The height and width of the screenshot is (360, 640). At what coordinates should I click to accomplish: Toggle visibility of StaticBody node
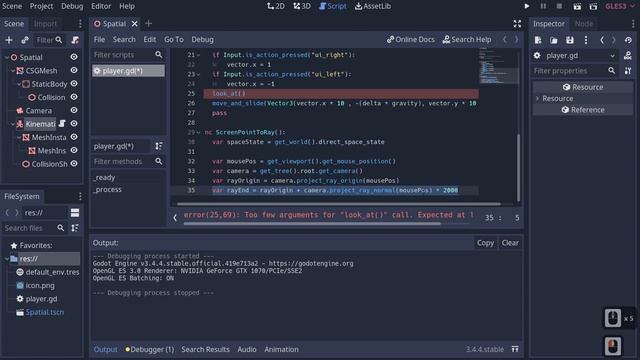click(74, 83)
